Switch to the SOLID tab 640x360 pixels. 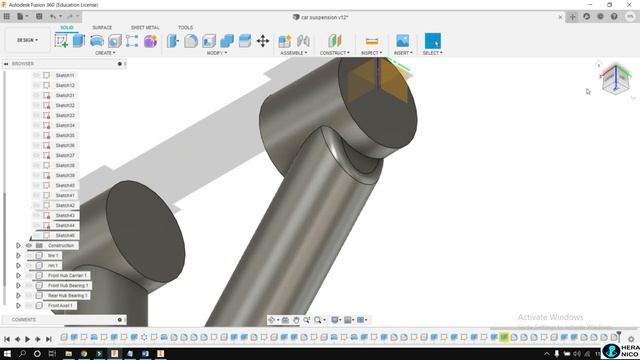[x=67, y=27]
